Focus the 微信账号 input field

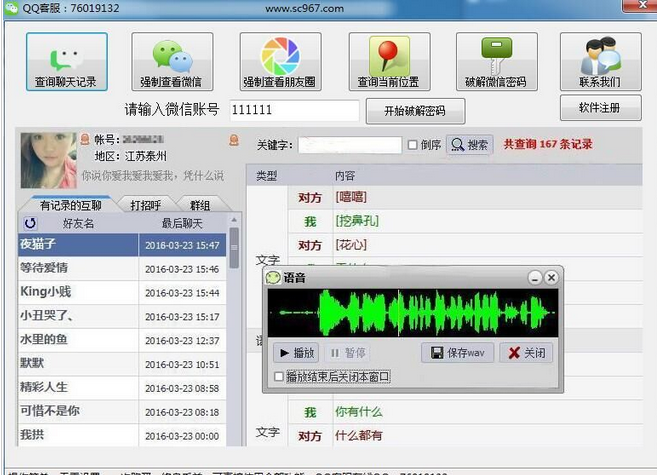[294, 110]
